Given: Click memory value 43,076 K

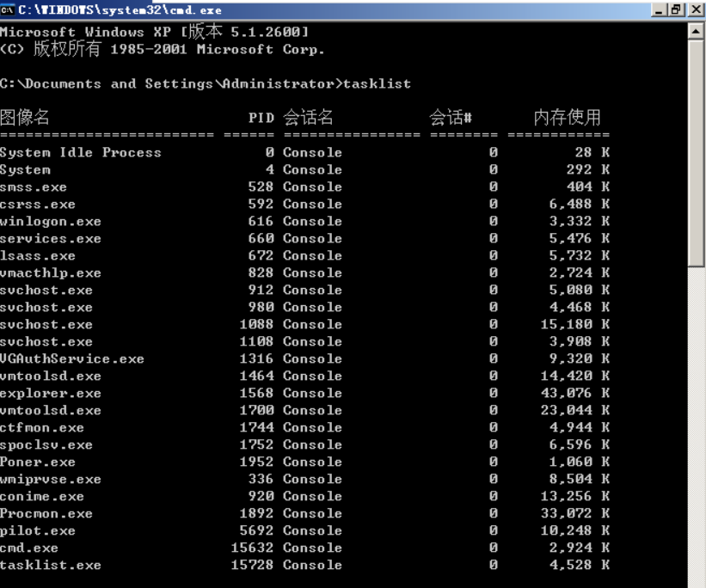Looking at the screenshot, I should pos(575,393).
